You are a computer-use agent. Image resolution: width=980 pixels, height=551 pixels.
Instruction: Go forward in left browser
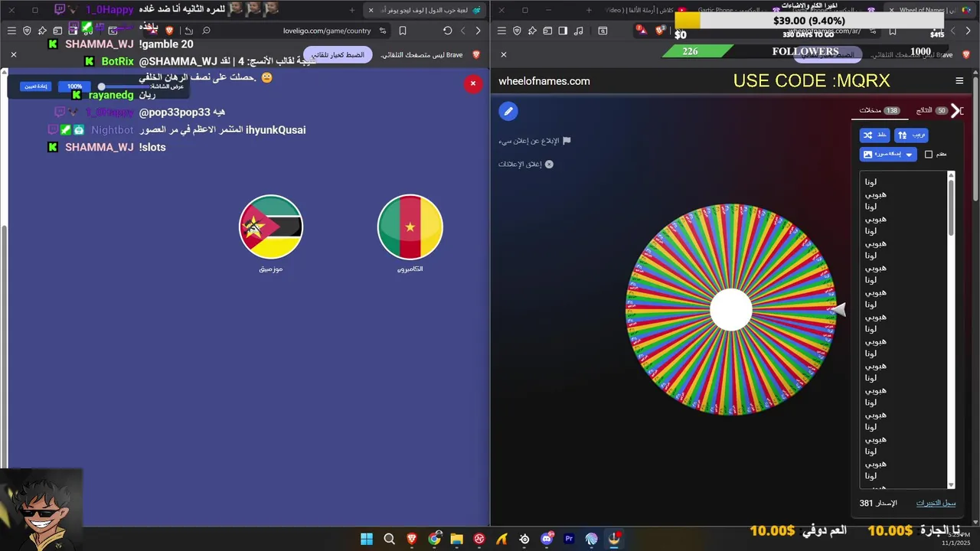click(x=463, y=31)
